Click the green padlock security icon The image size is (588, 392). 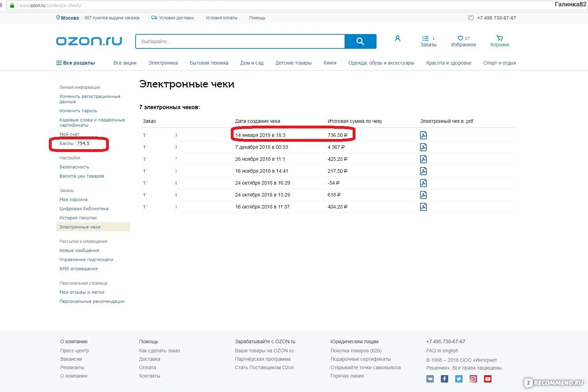point(12,5)
